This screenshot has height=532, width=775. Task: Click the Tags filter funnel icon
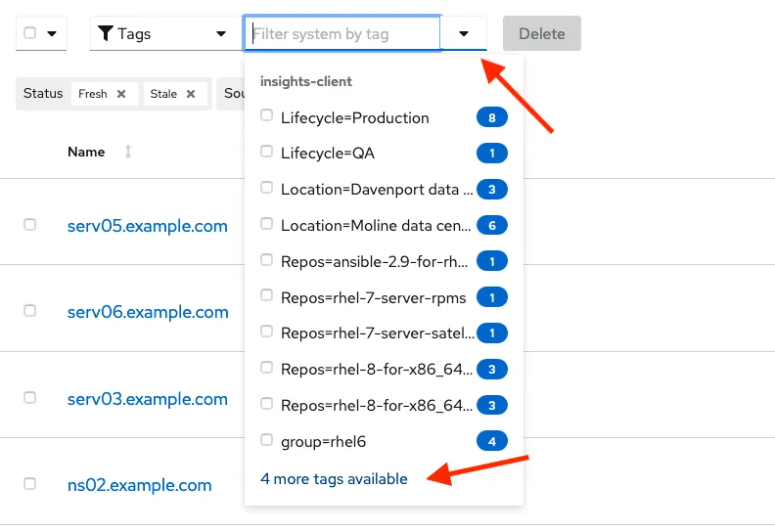(107, 33)
